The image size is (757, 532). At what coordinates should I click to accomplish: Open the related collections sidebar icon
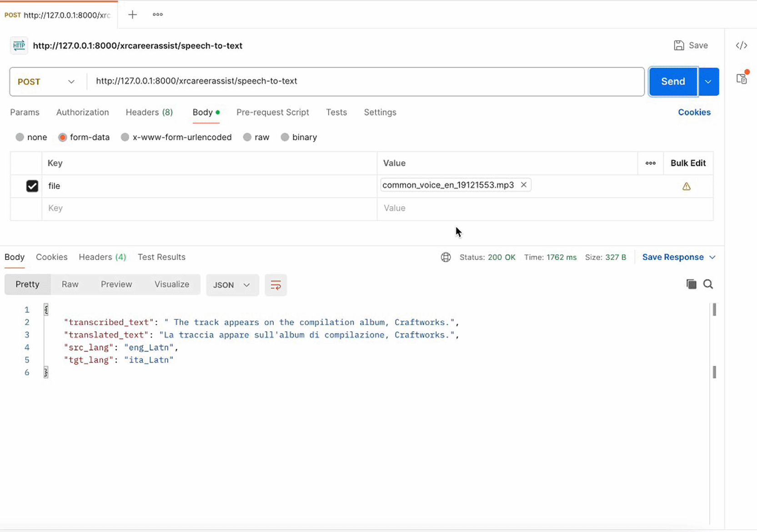click(x=742, y=79)
